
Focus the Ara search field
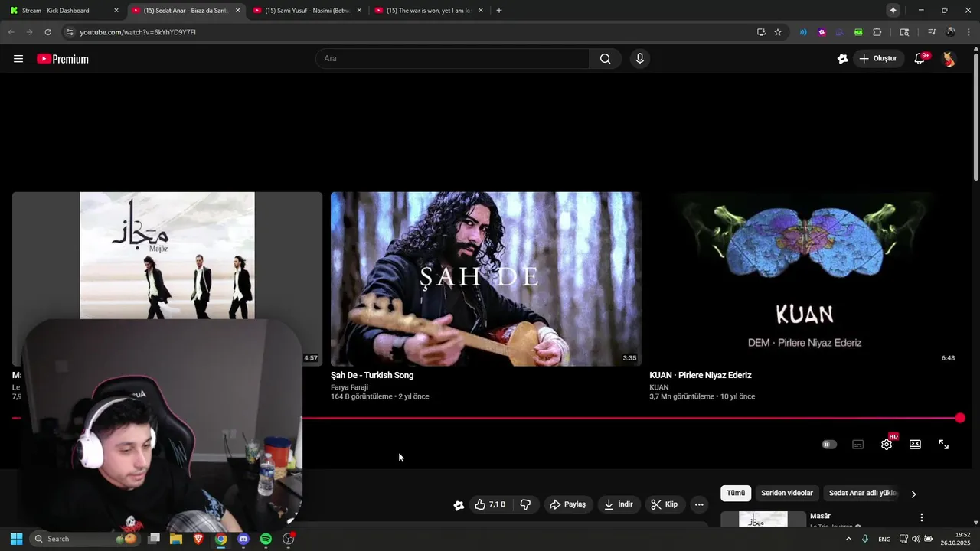click(x=452, y=59)
